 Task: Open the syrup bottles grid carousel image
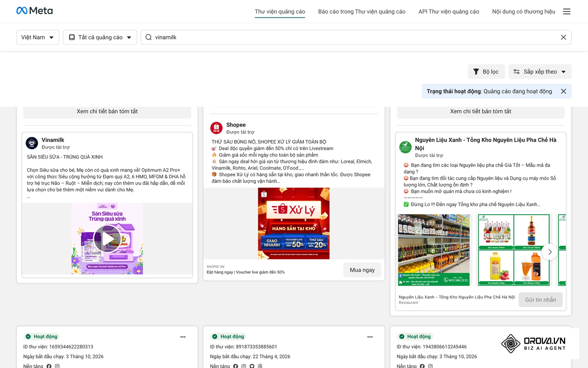coord(514,250)
